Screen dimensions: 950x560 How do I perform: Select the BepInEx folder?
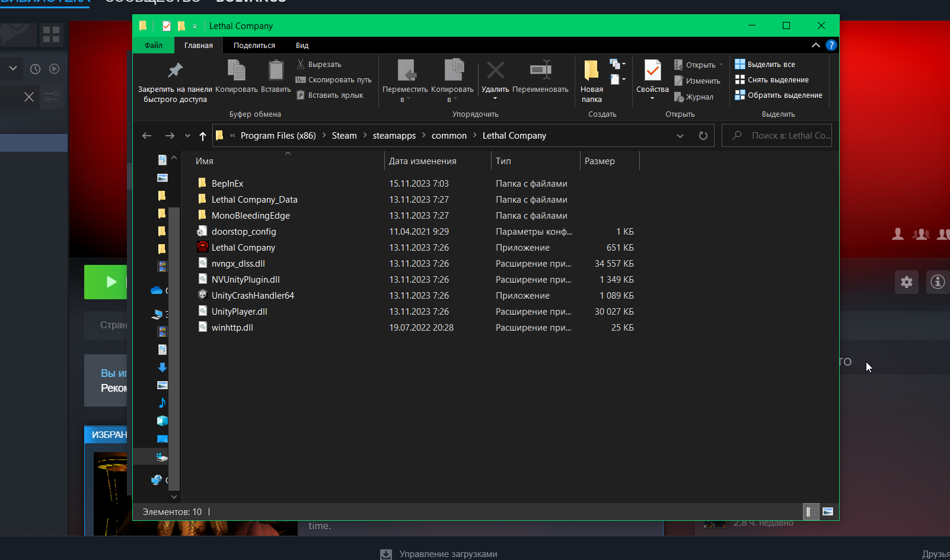[227, 184]
